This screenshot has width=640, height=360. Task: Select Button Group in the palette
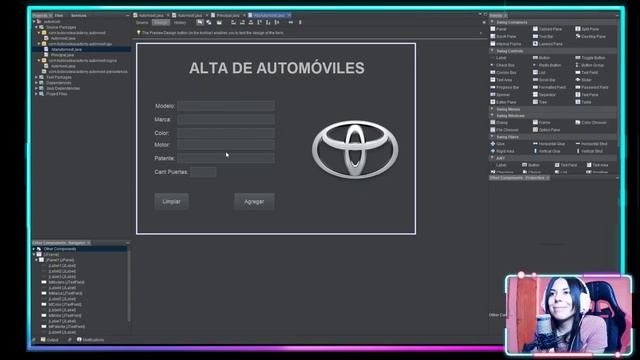591,65
